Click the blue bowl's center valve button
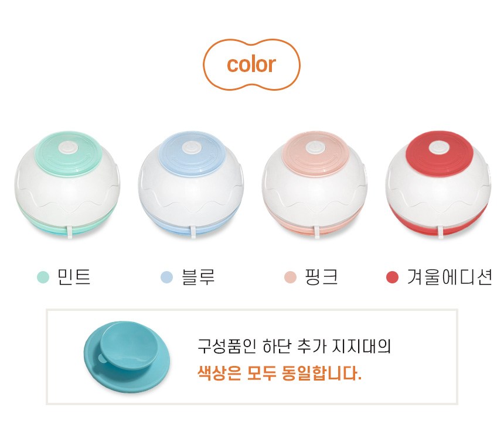 [192, 148]
